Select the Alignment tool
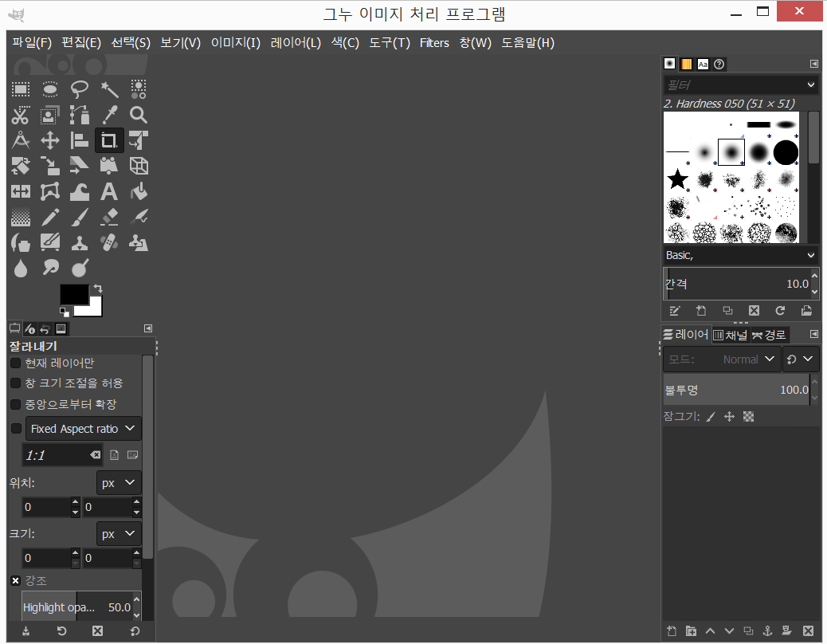The image size is (827, 644). pos(80,140)
